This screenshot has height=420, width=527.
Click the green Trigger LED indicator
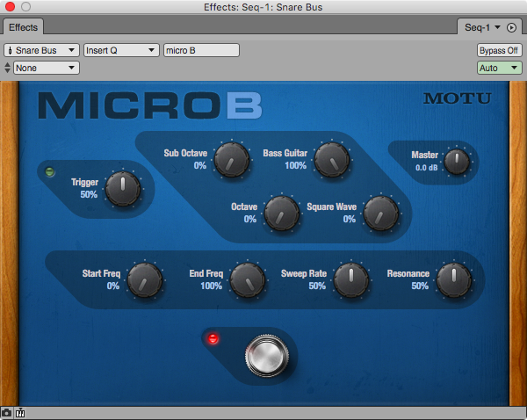50,172
